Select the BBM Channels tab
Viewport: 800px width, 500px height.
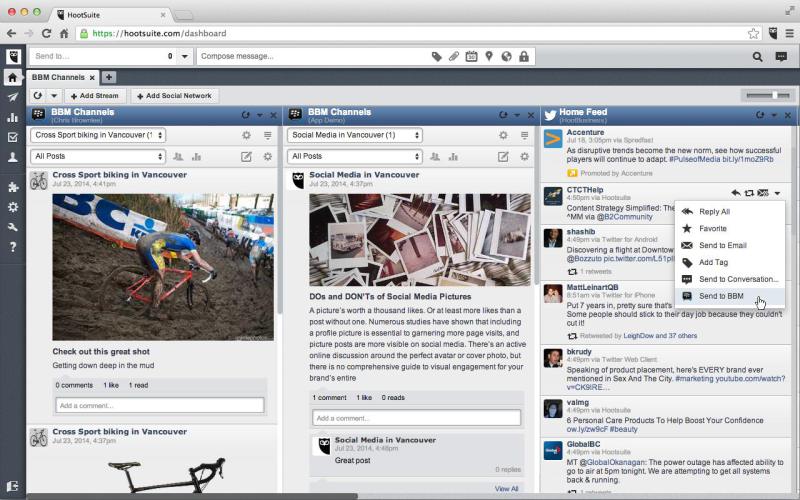58,77
